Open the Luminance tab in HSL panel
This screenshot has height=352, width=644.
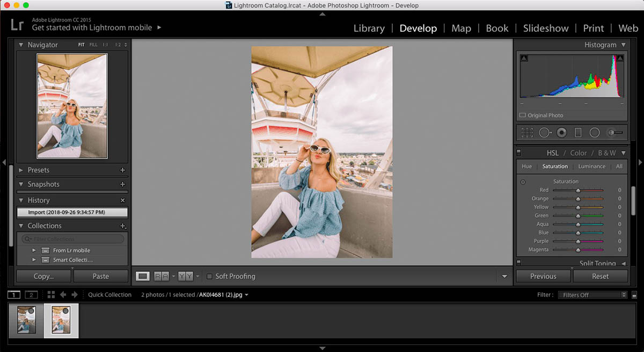coord(591,166)
